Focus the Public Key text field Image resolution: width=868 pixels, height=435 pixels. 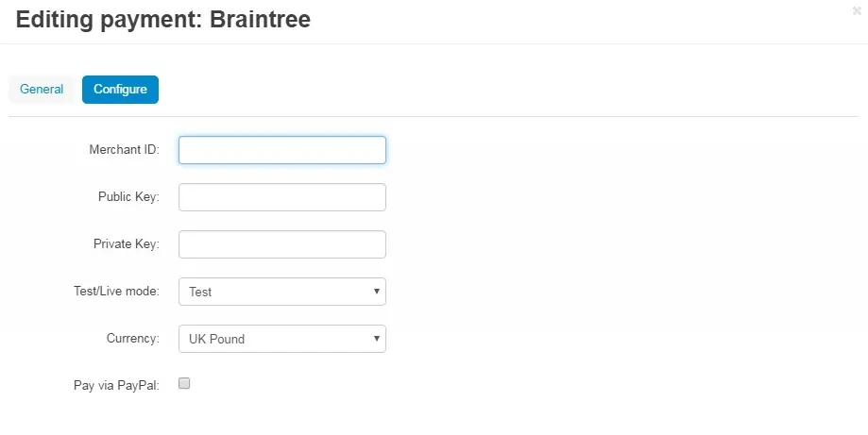pos(281,197)
